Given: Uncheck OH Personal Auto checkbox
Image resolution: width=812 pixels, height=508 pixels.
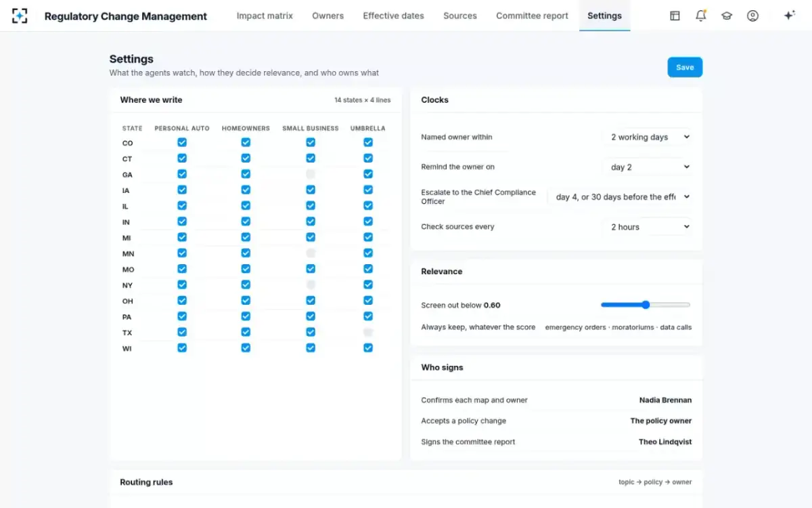Looking at the screenshot, I should 182,301.
